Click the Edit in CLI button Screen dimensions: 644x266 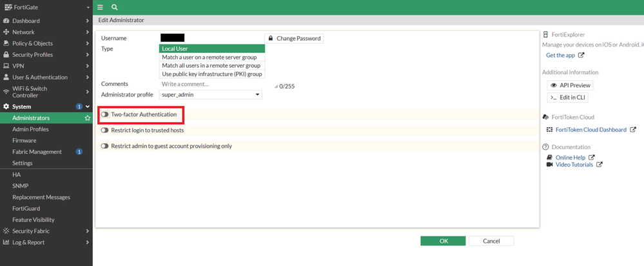(567, 97)
